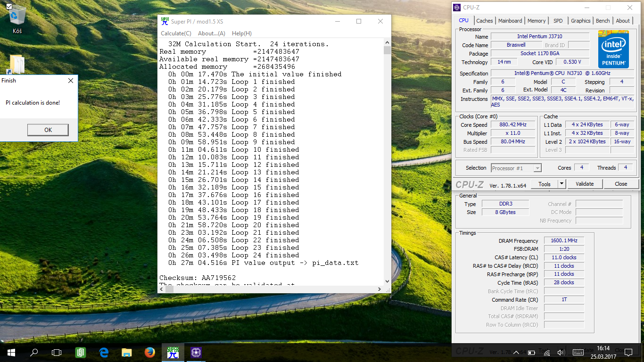Image resolution: width=644 pixels, height=362 pixels.
Task: Click Super PI vertical scrollbar up arrow
Action: pos(387,42)
